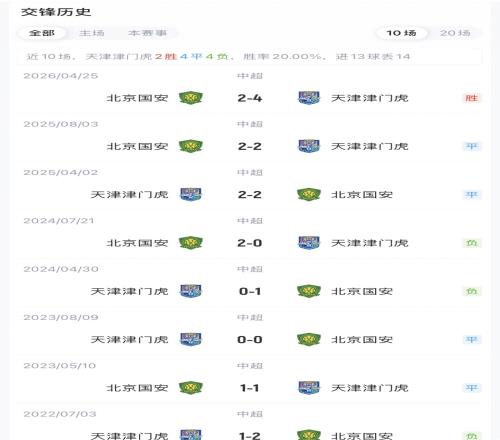Click Beijing Guoan badge in 2025/08/03 match
Viewport: 500px width, 440px height.
(190, 146)
